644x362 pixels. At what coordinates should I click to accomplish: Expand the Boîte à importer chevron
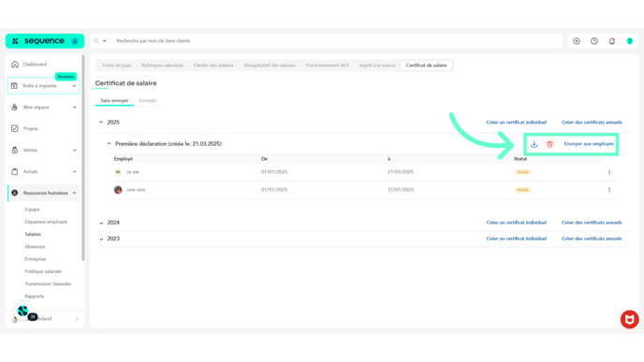coord(74,86)
